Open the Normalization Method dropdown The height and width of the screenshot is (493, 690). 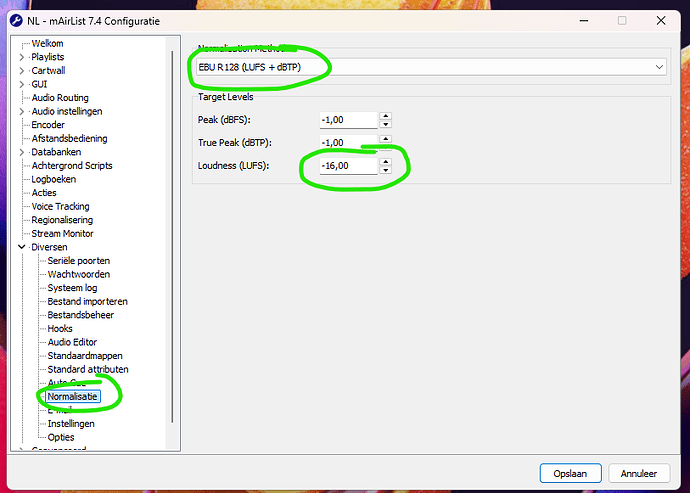pos(431,67)
